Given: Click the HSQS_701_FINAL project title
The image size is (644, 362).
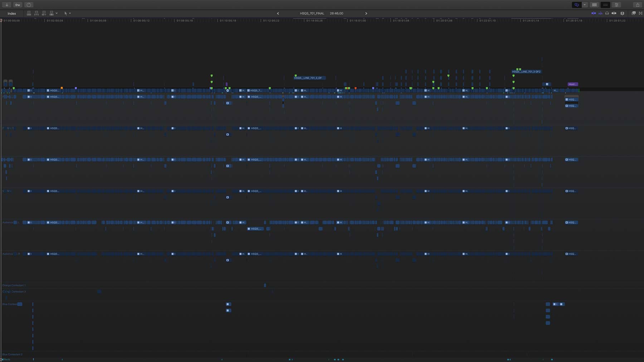Looking at the screenshot, I should click(312, 13).
